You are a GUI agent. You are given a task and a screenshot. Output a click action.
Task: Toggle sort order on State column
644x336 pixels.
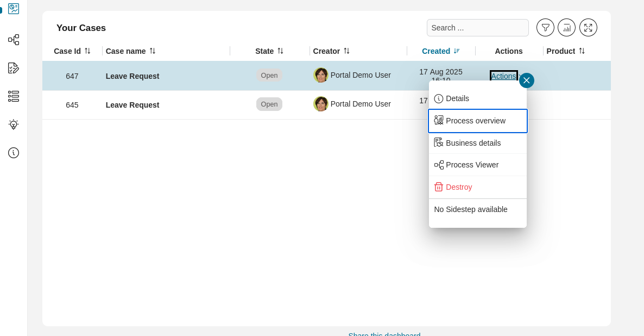click(281, 51)
